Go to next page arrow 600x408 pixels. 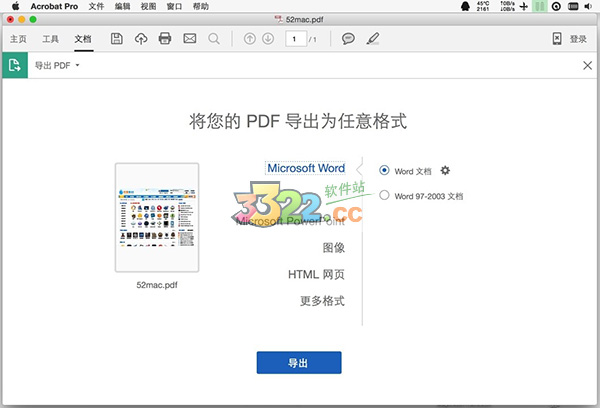pos(268,39)
